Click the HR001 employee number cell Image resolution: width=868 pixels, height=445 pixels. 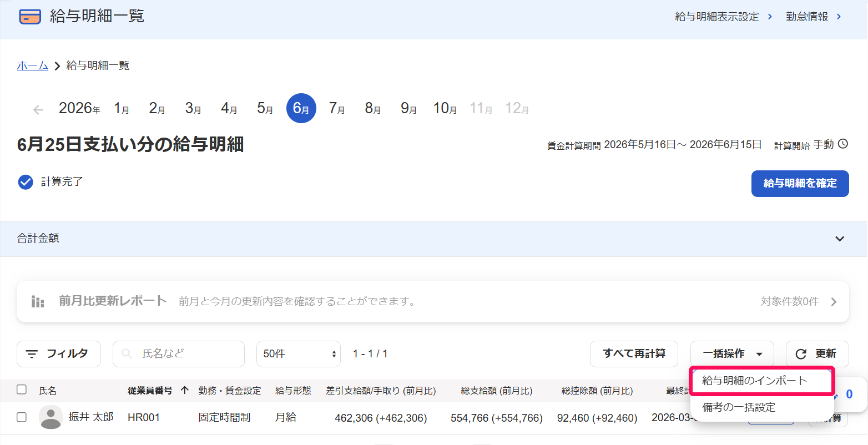[x=144, y=417]
